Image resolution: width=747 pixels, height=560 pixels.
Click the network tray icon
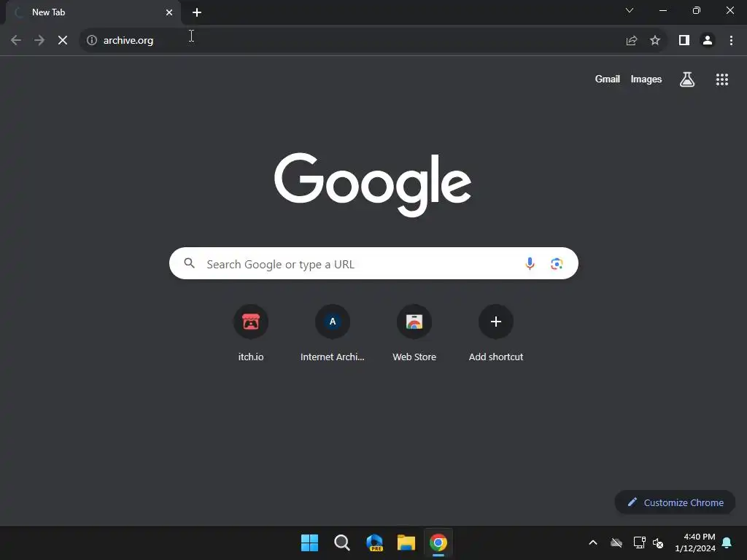pyautogui.click(x=639, y=542)
